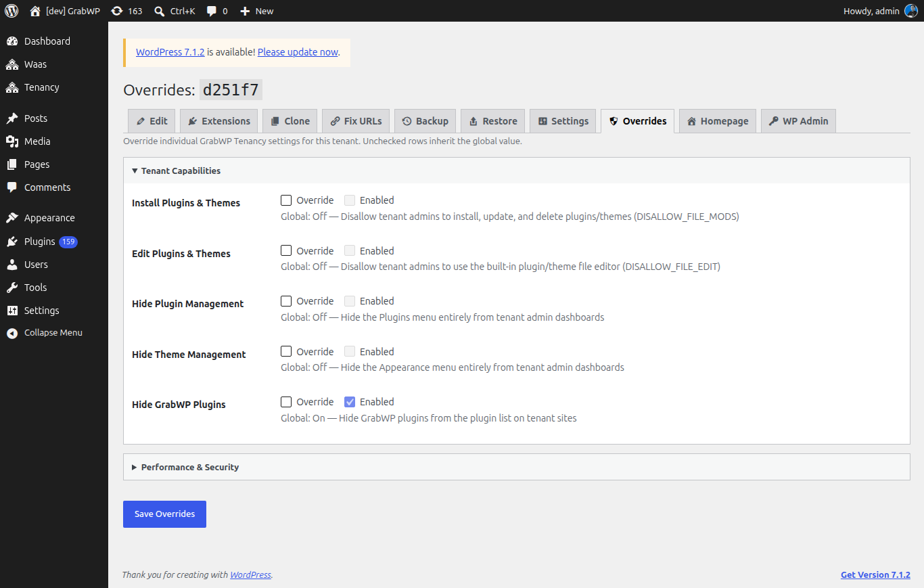This screenshot has width=924, height=588.
Task: Click the Please update now link
Action: [298, 52]
